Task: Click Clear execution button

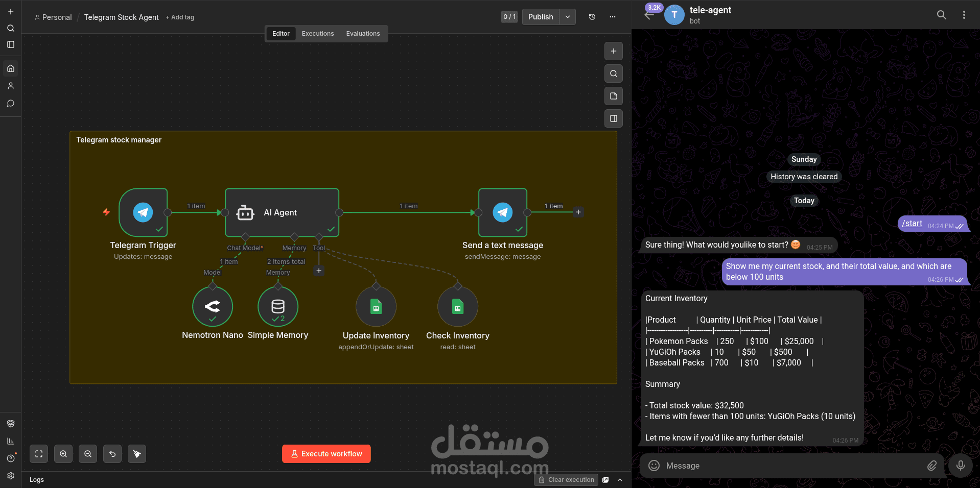Action: click(566, 480)
